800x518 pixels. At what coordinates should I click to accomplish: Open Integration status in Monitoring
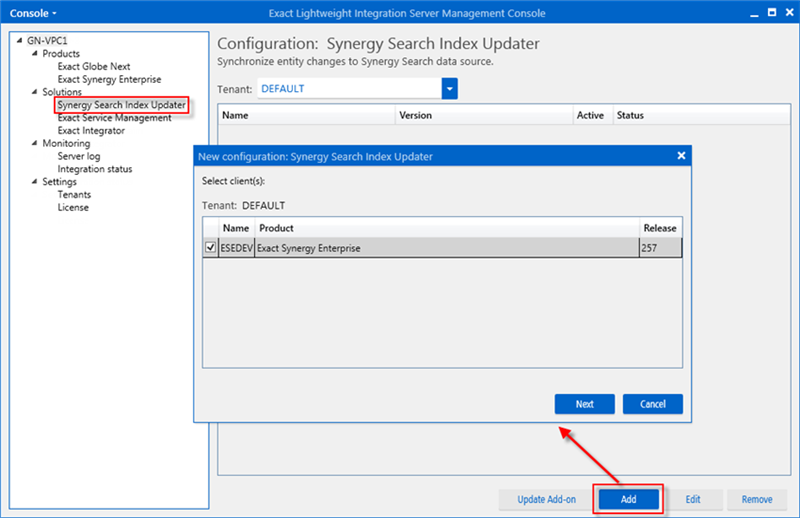point(94,169)
